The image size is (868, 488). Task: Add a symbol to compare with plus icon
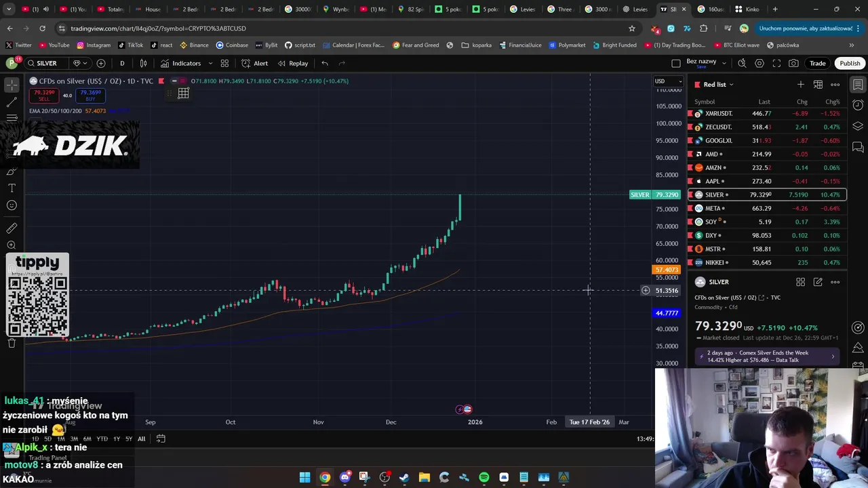(x=101, y=63)
